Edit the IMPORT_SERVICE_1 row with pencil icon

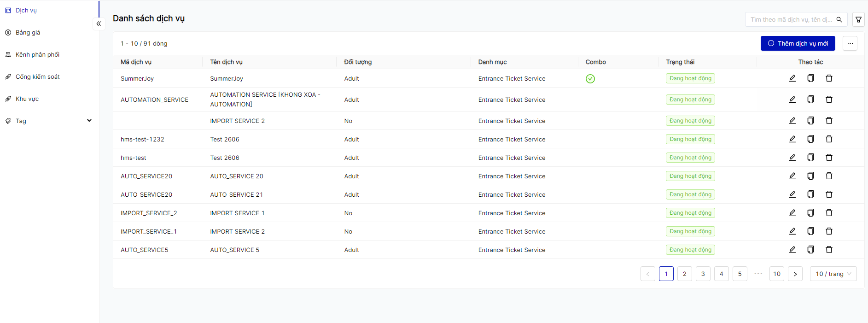coord(792,231)
